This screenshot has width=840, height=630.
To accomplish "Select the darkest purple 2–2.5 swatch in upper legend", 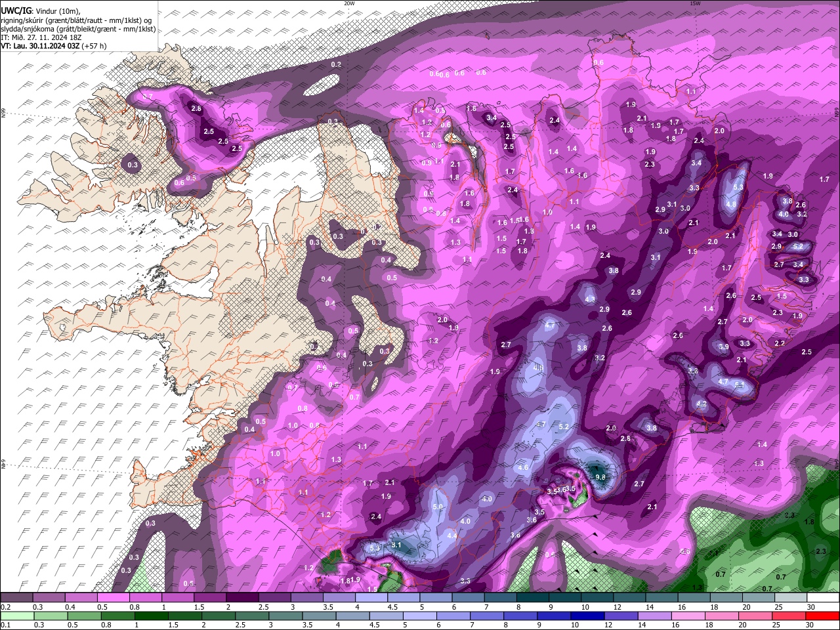I will 242,598.
